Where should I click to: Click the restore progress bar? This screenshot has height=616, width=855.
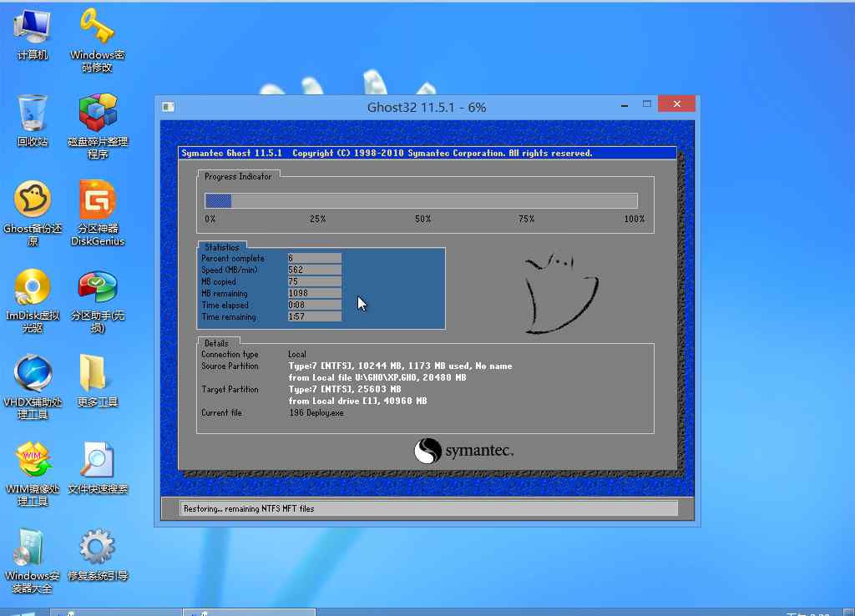[x=421, y=200]
